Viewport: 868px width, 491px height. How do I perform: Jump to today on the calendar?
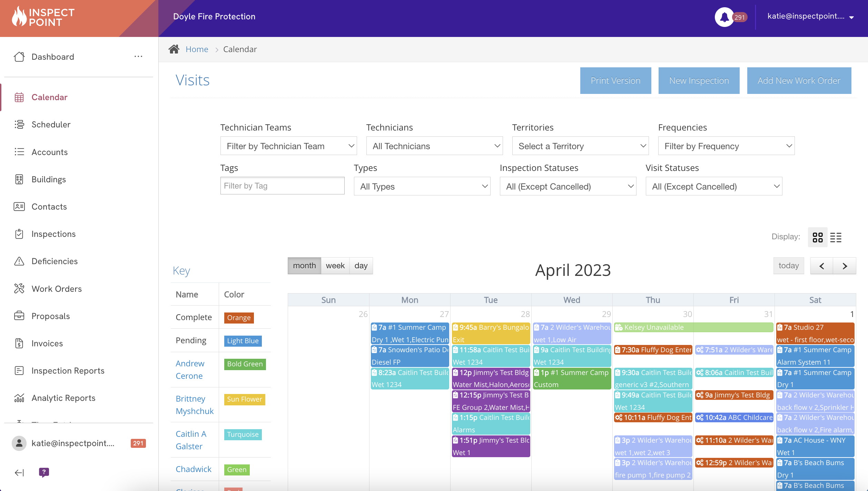[788, 266]
